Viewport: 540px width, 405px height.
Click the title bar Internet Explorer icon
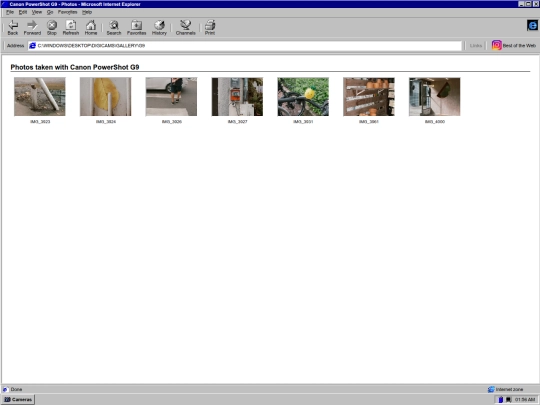[4, 4]
